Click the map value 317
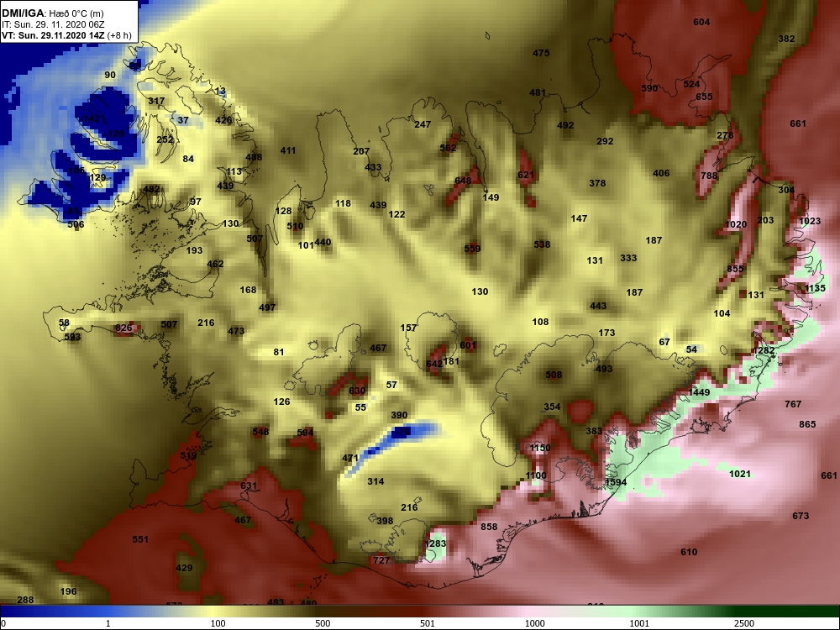The image size is (840, 630). tap(156, 102)
